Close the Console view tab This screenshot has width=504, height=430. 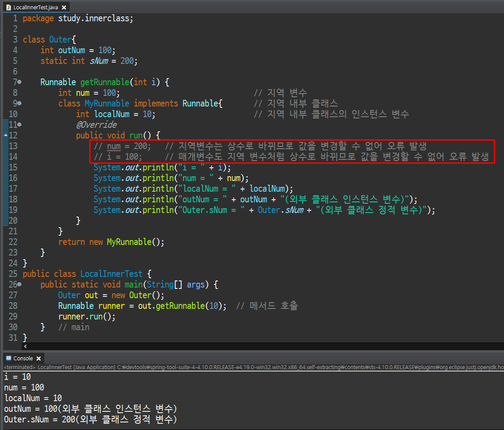[39, 359]
